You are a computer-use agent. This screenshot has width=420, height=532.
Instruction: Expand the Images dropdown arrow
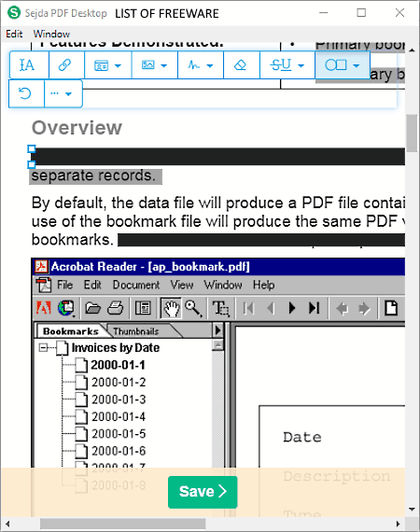tap(164, 65)
